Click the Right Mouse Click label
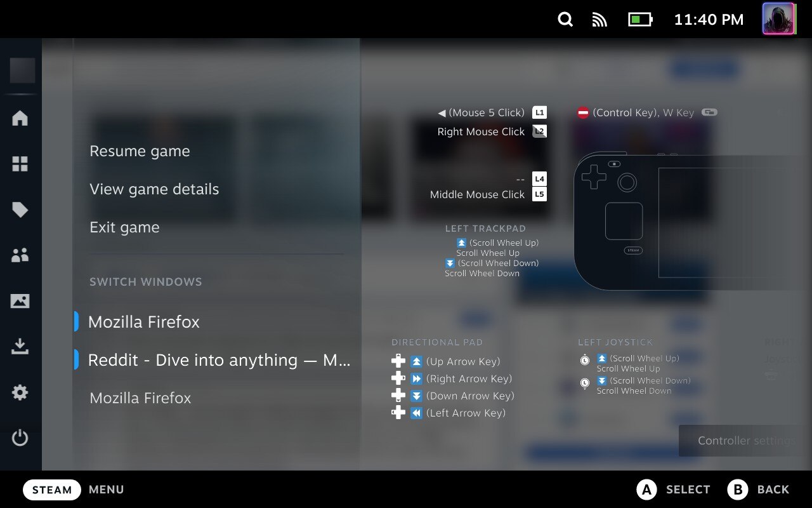The height and width of the screenshot is (508, 812). pos(481,131)
